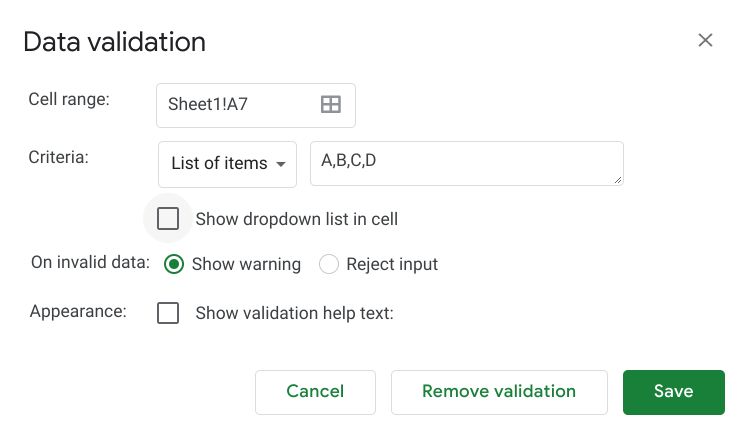
Task: Tick the Show validation help text checkbox
Action: click(x=168, y=313)
